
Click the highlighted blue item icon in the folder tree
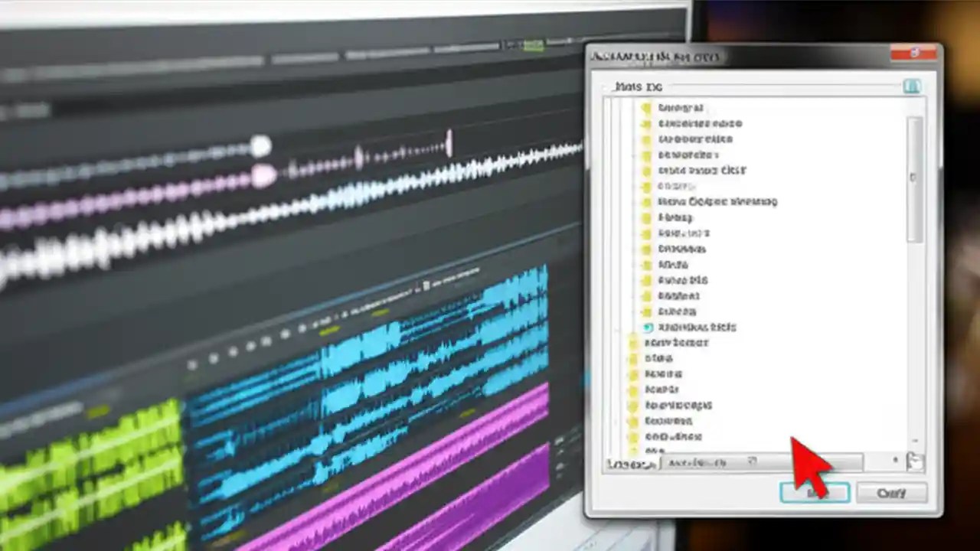[647, 327]
